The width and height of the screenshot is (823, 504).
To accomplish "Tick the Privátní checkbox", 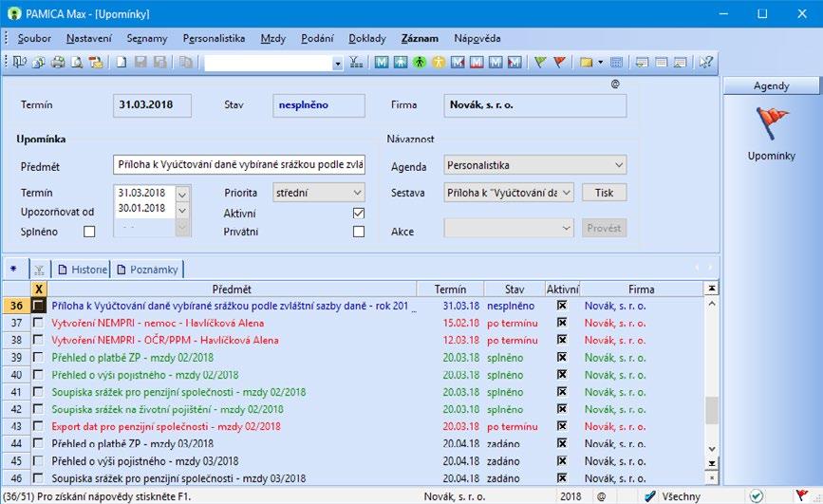I will coord(359,232).
